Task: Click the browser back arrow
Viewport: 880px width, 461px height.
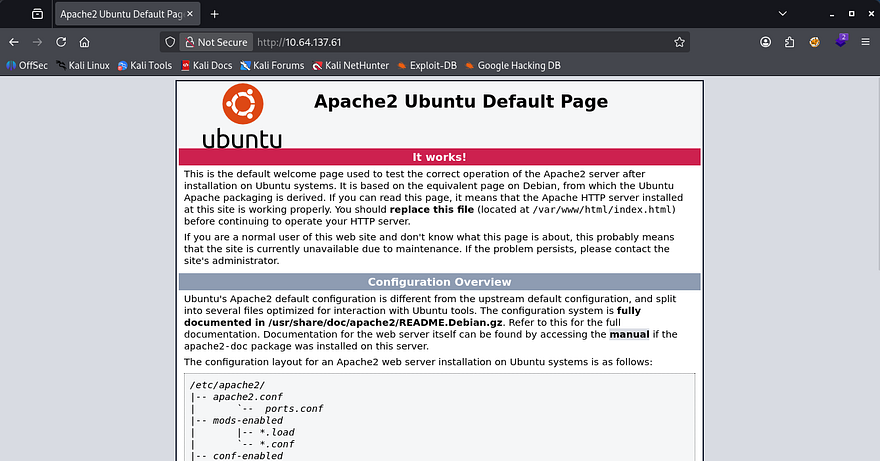Action: pyautogui.click(x=13, y=42)
